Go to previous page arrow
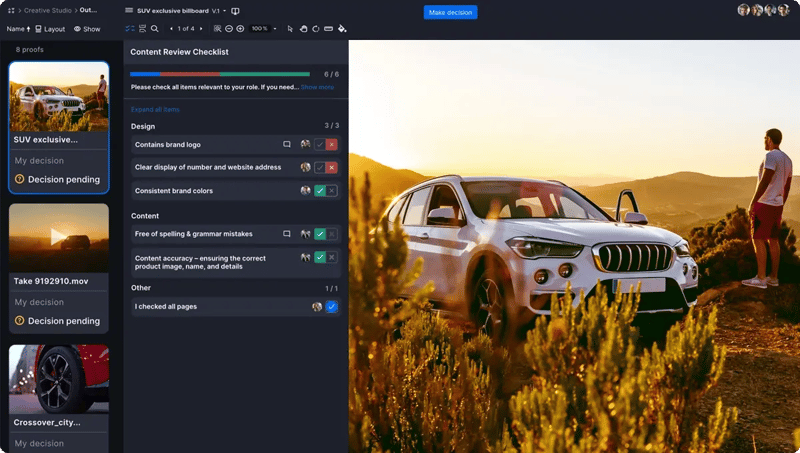This screenshot has width=800, height=453. pos(171,29)
